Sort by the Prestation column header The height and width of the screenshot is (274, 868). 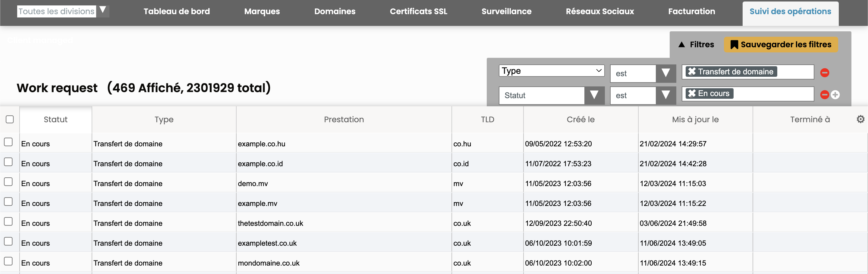pos(344,120)
